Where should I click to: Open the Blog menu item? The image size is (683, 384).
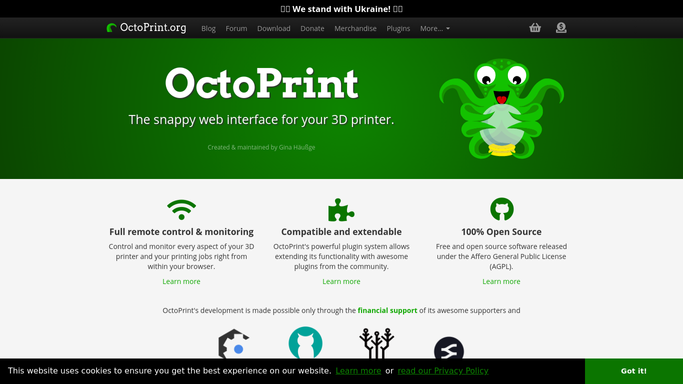coord(208,28)
